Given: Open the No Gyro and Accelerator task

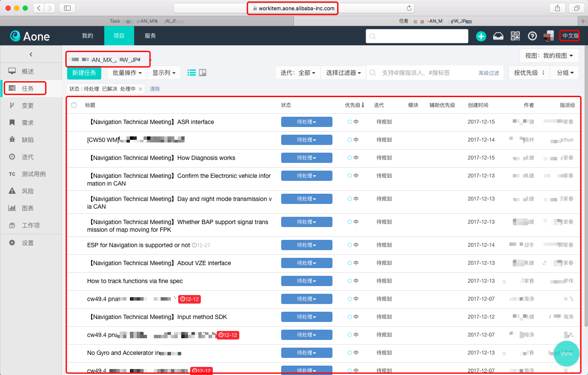Looking at the screenshot, I should tap(134, 353).
